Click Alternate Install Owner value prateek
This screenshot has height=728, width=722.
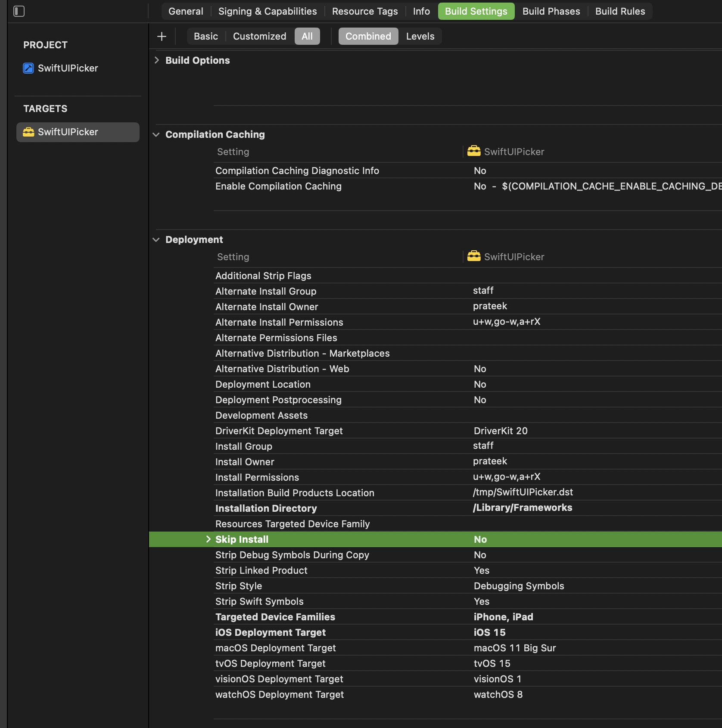[490, 306]
